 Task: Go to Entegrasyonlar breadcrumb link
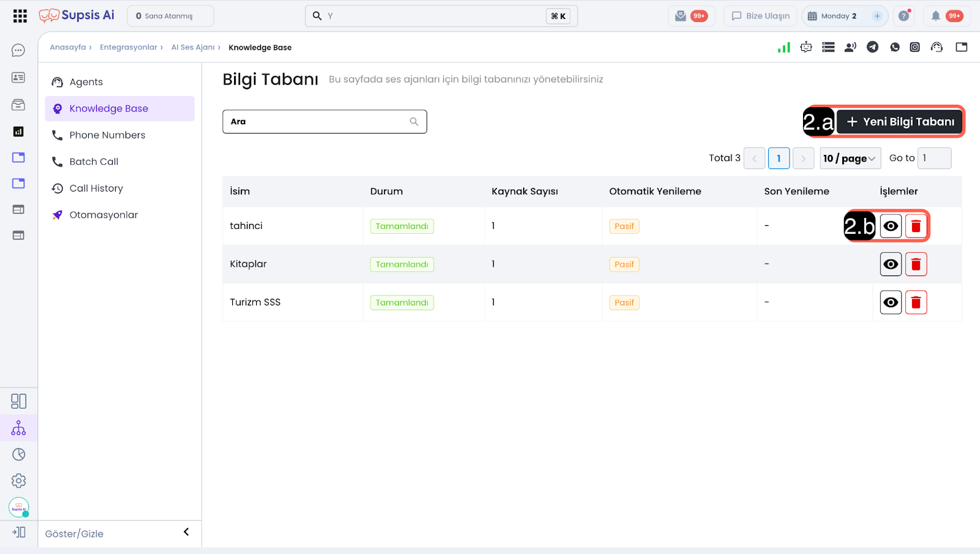(128, 47)
